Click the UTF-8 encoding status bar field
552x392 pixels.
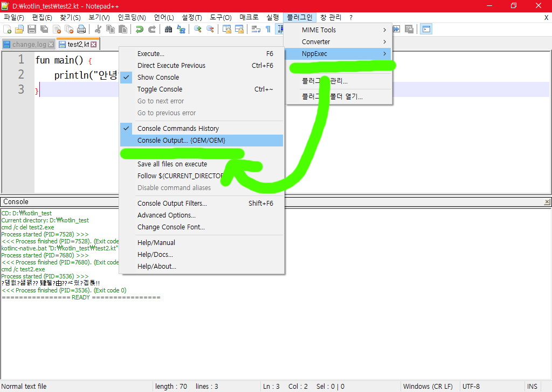492,387
